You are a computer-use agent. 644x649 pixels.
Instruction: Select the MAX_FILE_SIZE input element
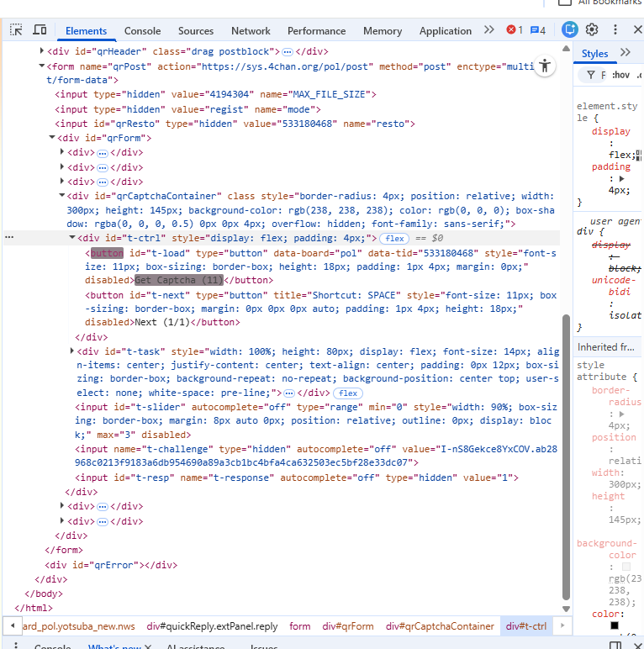point(215,94)
